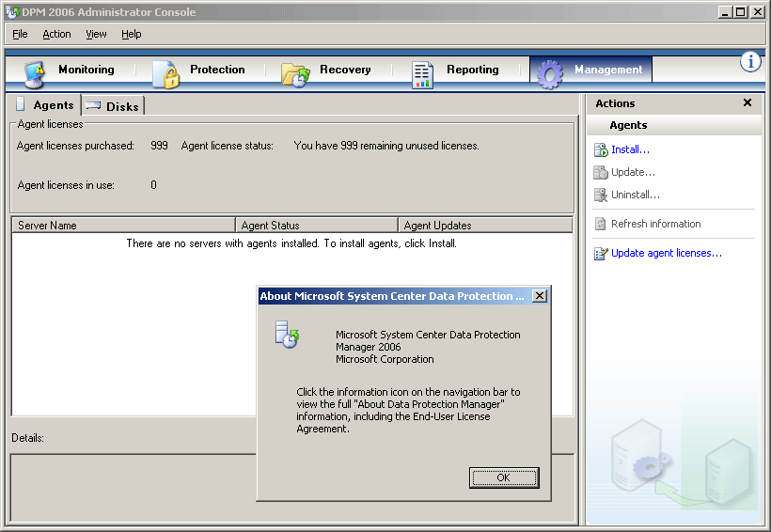Click the Update... action

pyautogui.click(x=633, y=172)
